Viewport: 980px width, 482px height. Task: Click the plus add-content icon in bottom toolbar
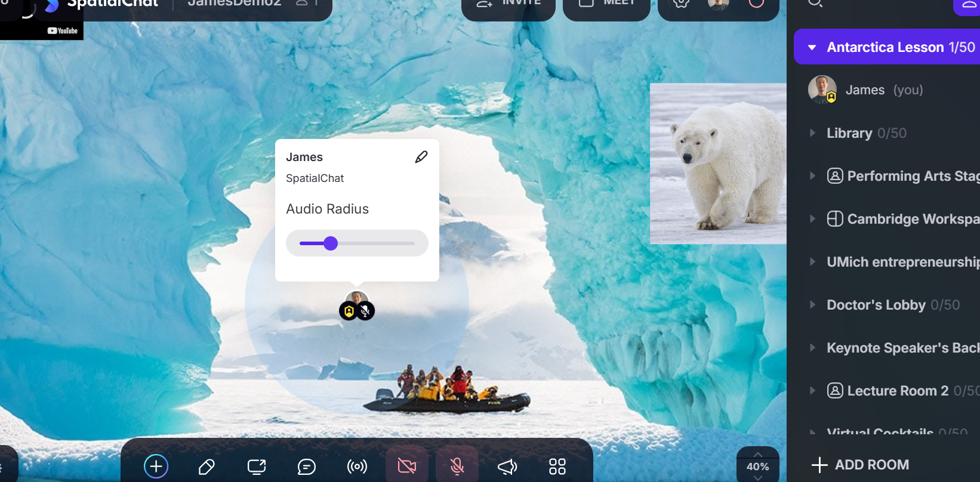156,466
